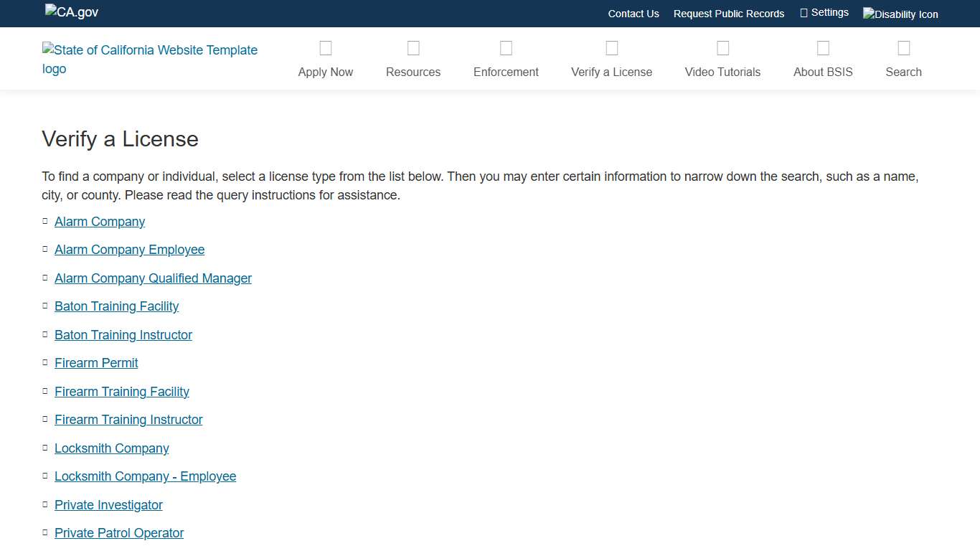Select the Firearm Permit license type

(96, 363)
